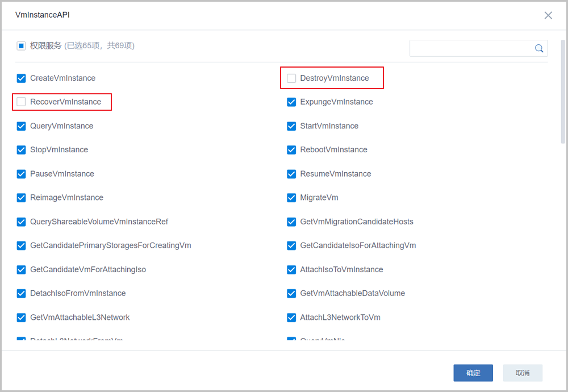Toggle the 权限服务 select-all checkbox
The image size is (568, 392).
tap(21, 46)
